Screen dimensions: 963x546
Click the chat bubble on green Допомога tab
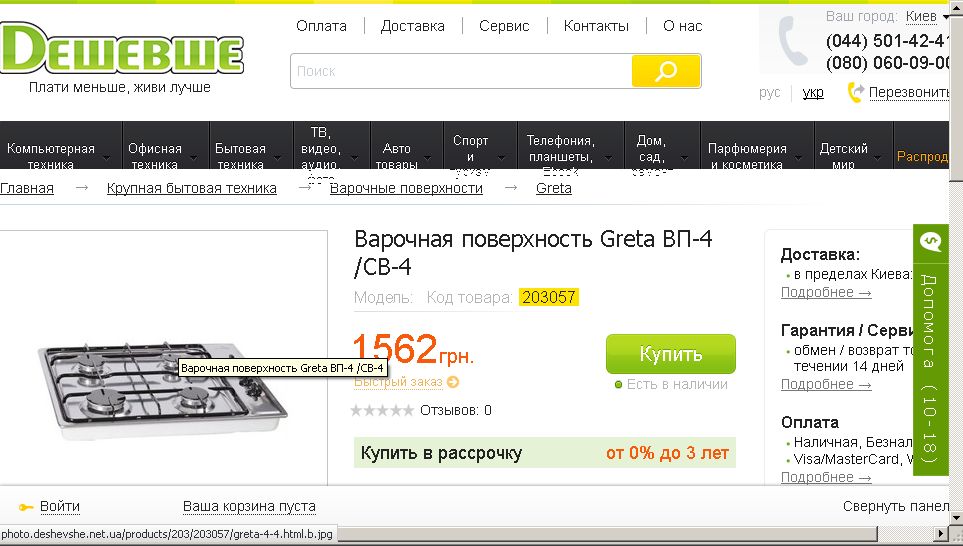(x=930, y=241)
